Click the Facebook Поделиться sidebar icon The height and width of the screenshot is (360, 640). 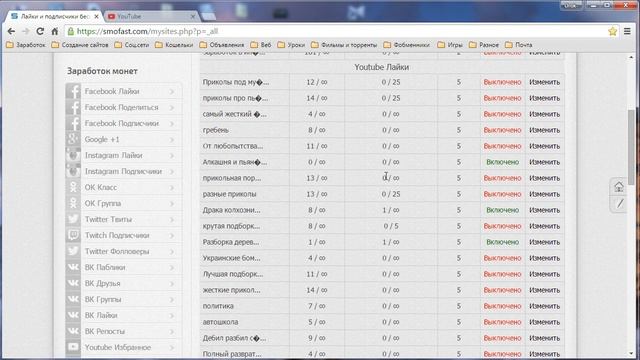point(73,107)
